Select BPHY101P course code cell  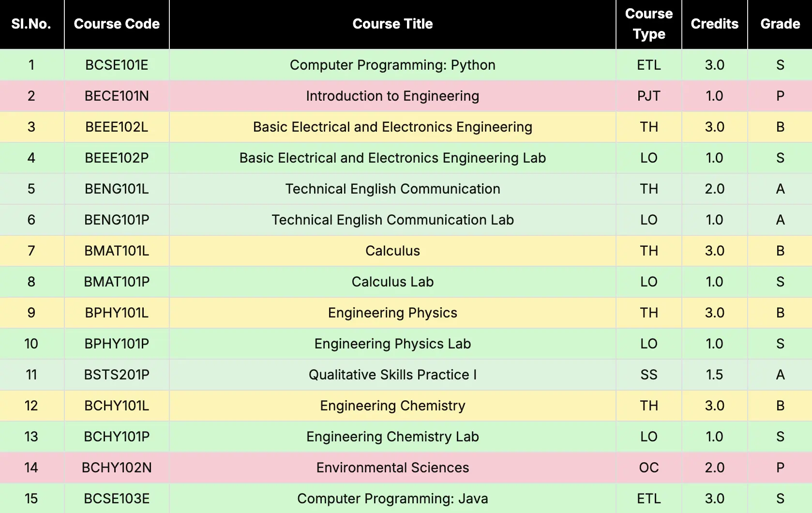117,344
